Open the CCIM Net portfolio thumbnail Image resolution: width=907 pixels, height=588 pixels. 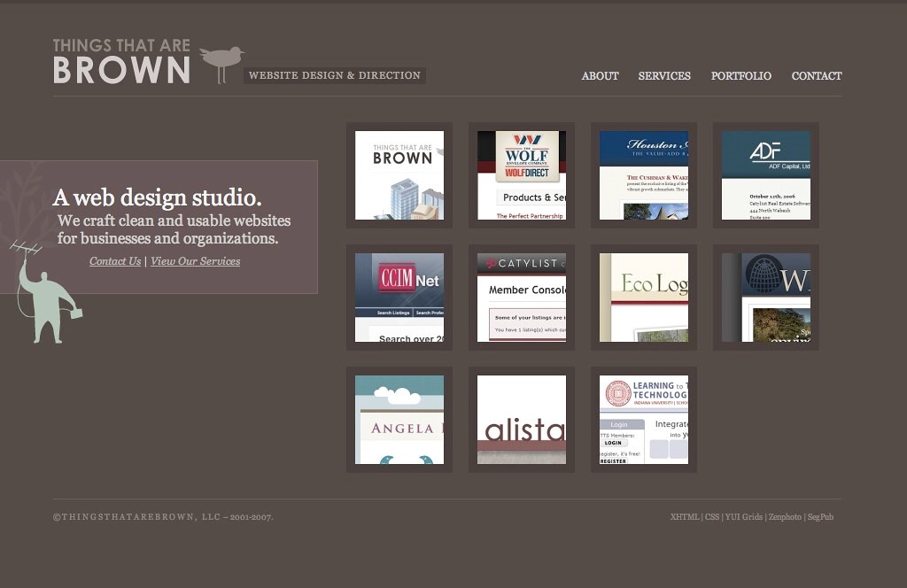tap(399, 298)
